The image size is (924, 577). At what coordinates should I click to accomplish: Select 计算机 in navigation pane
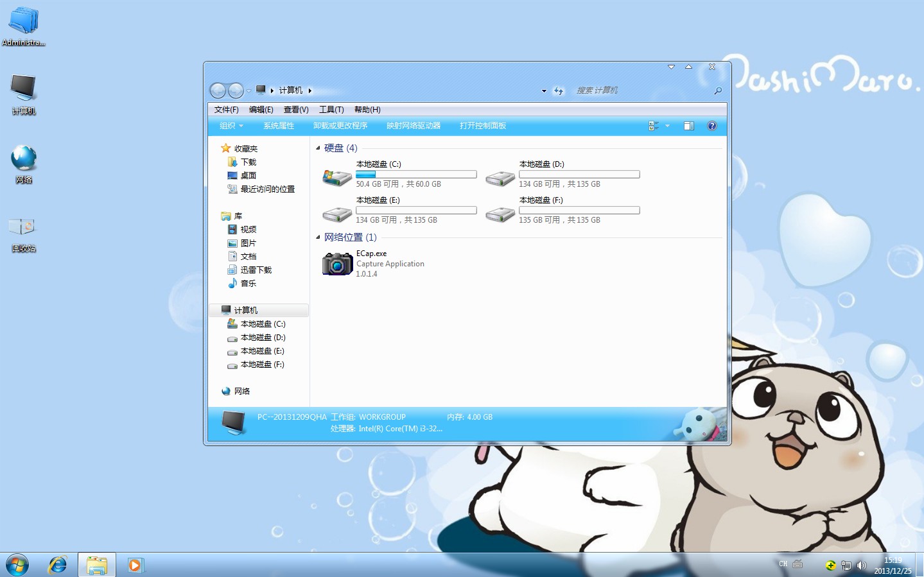tap(259, 310)
